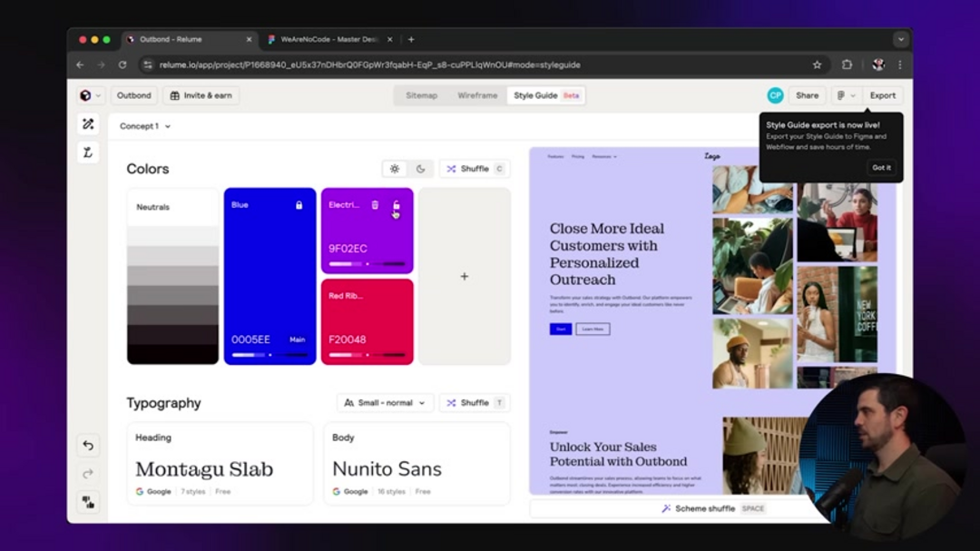Switch to the Sitemap tab
The width and height of the screenshot is (980, 551).
pos(421,95)
